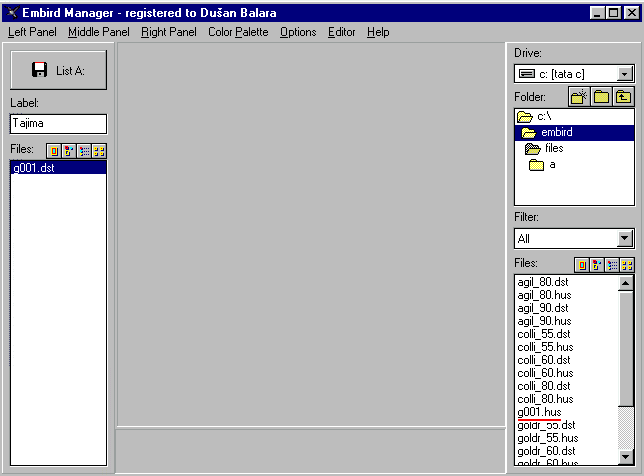
Task: Click right panel single-design view icon
Action: (582, 265)
